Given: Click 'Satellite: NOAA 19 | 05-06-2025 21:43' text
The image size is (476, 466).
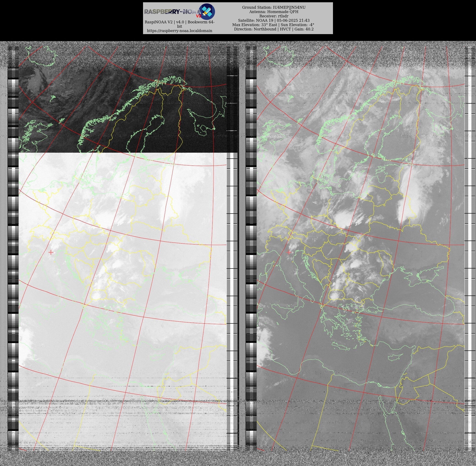Looking at the screenshot, I should [274, 21].
